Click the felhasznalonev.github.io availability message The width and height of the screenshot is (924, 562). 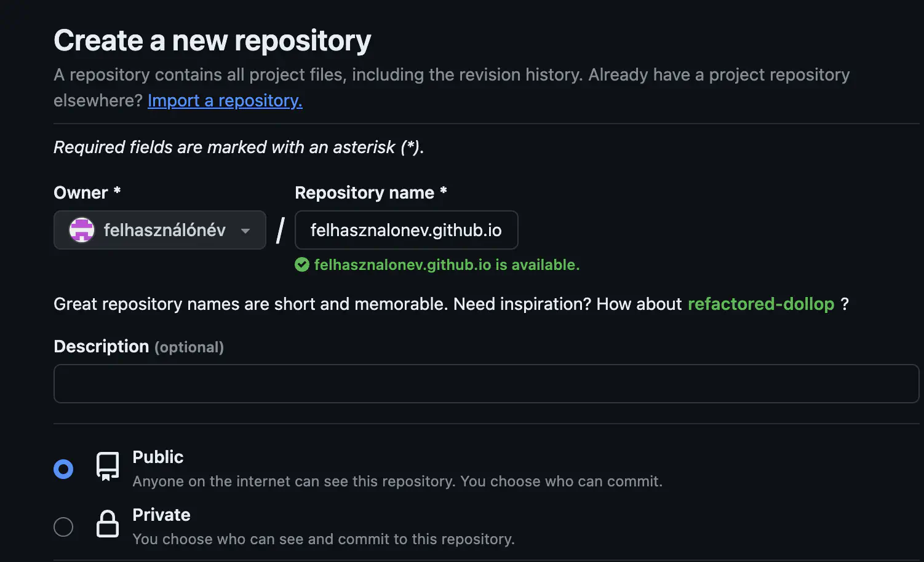click(x=447, y=264)
